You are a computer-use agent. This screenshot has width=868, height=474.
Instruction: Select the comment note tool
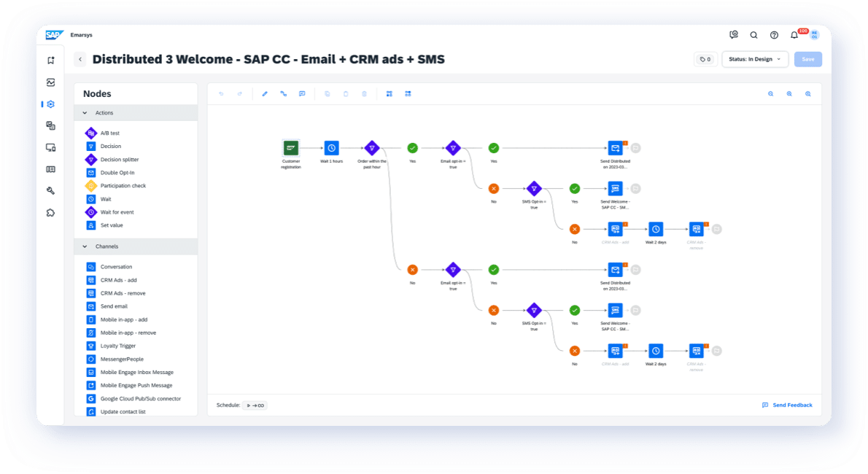(x=302, y=94)
